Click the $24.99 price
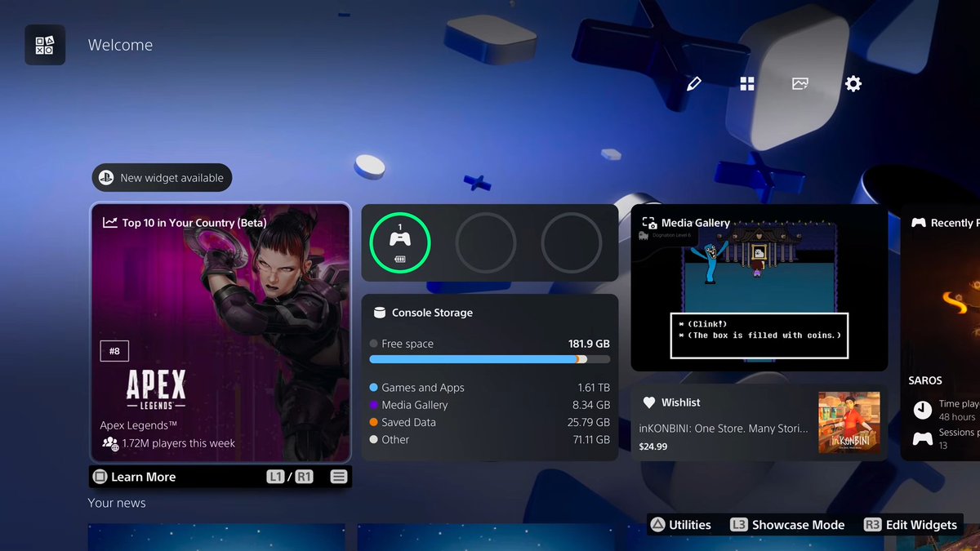The width and height of the screenshot is (980, 551). pyautogui.click(x=653, y=447)
